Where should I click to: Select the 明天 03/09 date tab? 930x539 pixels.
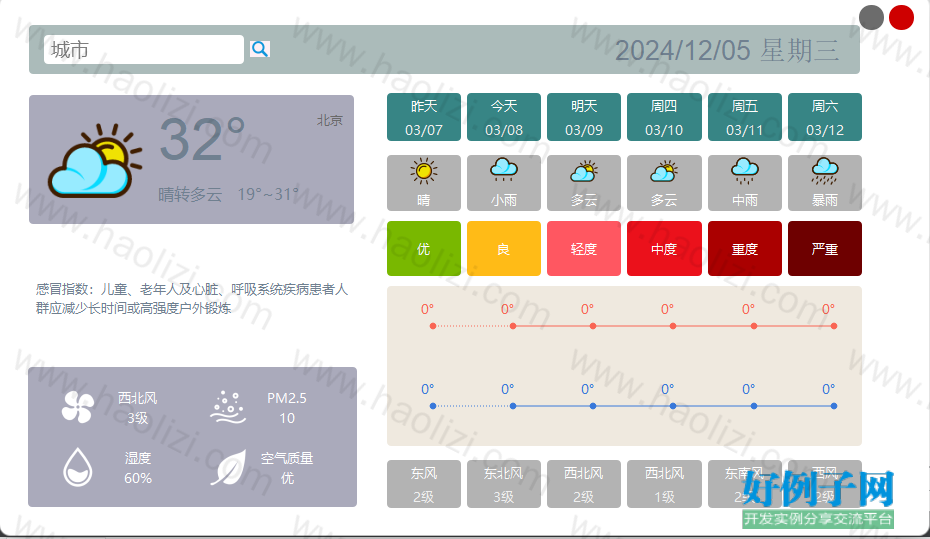pos(584,117)
